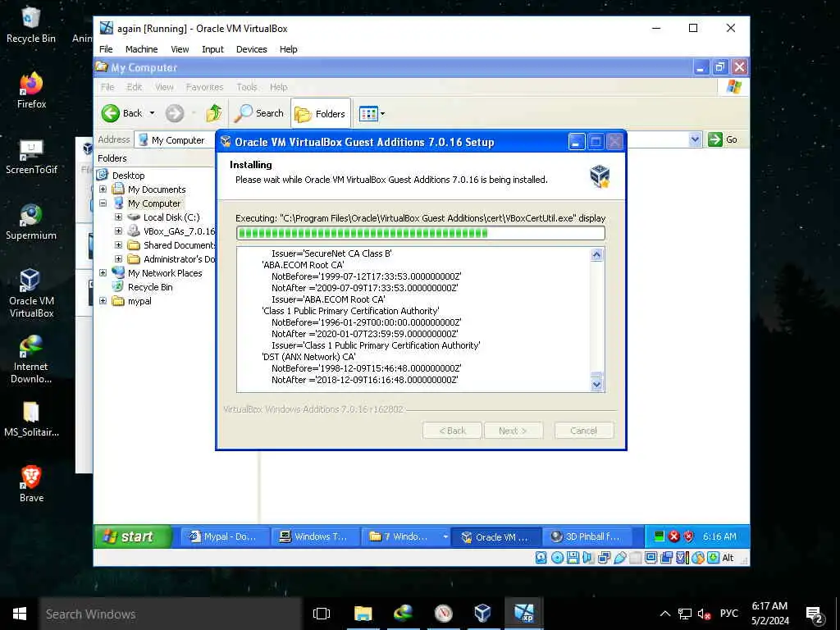
Task: Switch to 3D Pinball taskbar button
Action: [x=587, y=536]
